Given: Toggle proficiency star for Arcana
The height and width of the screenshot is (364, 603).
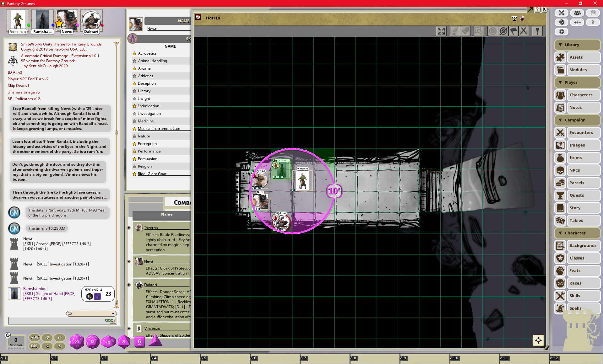Looking at the screenshot, I should (134, 68).
